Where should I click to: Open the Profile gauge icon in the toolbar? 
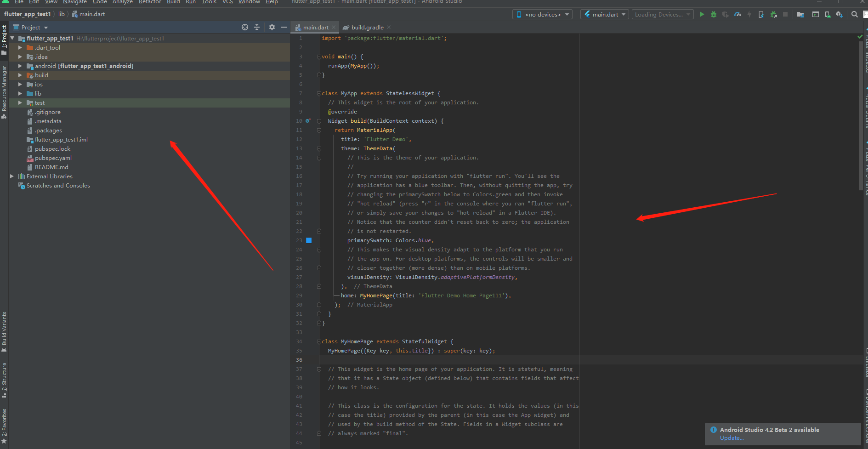click(x=738, y=14)
